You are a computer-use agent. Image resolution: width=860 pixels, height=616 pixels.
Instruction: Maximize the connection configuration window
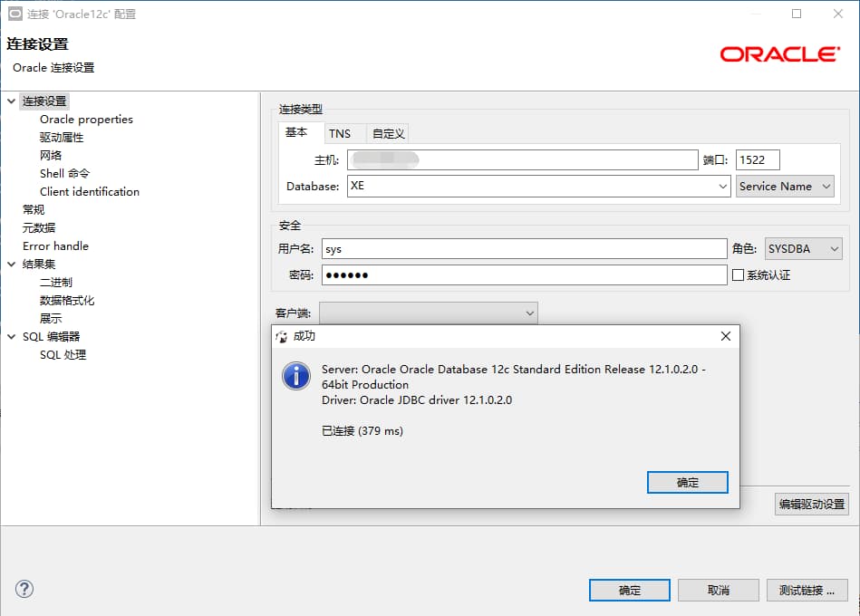click(797, 14)
